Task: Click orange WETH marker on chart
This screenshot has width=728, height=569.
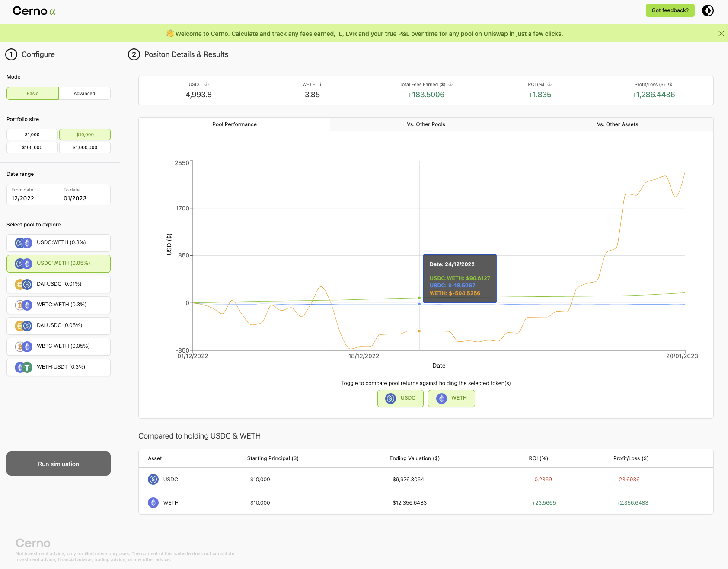Action: [419, 331]
